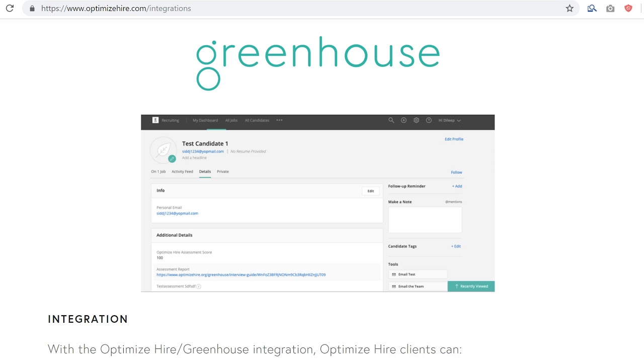Click inside the Make a Note text box
The image size is (644, 362).
click(x=425, y=220)
